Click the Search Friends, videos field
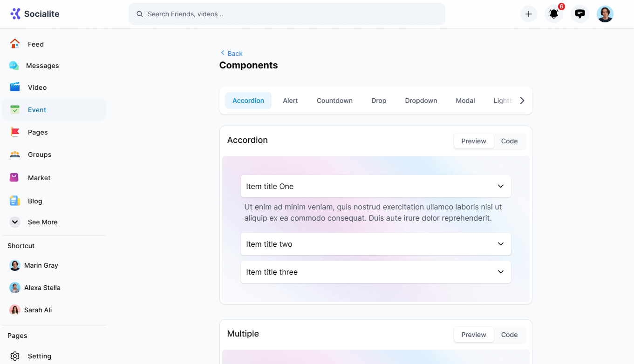The image size is (634, 364). pyautogui.click(x=286, y=14)
